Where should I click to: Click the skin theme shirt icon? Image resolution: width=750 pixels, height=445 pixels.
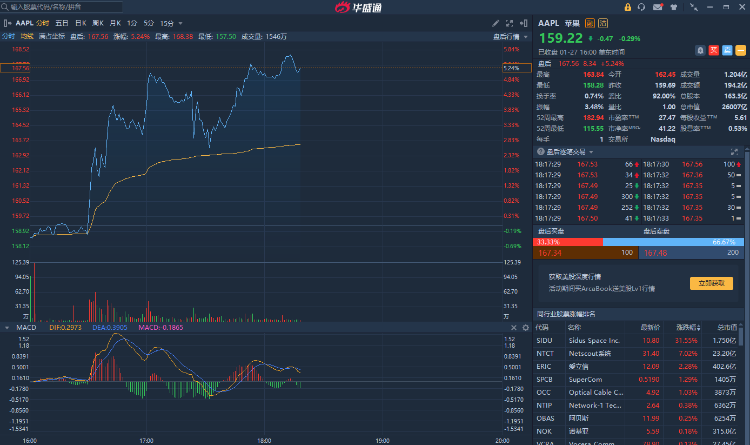[x=675, y=8]
